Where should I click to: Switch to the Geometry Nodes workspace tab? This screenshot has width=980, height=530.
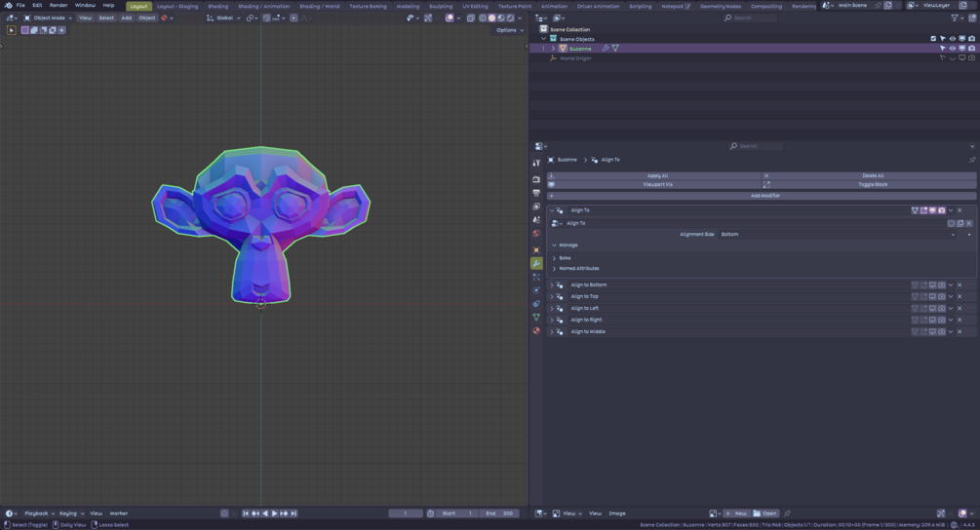[720, 6]
